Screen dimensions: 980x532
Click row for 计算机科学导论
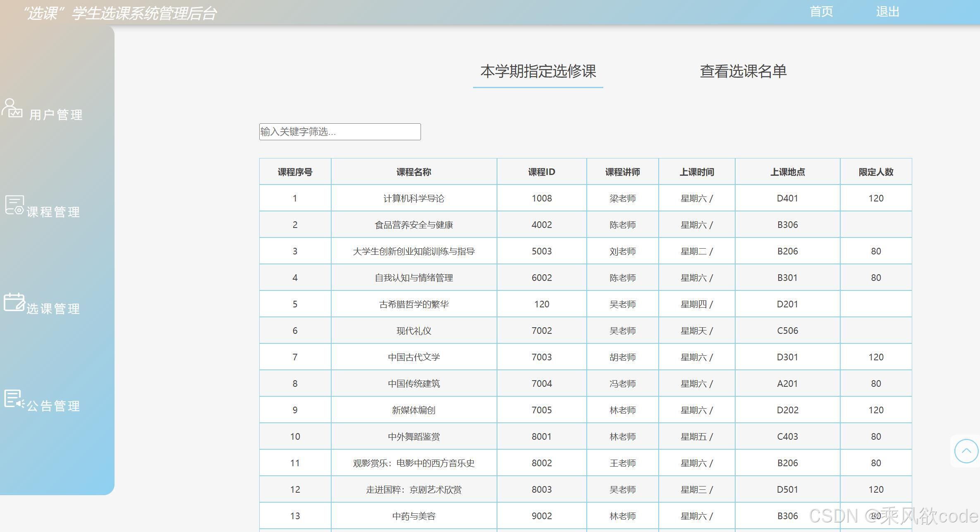click(413, 198)
